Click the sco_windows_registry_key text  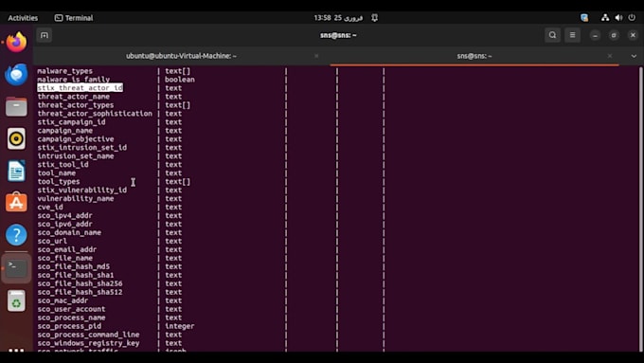(88, 343)
